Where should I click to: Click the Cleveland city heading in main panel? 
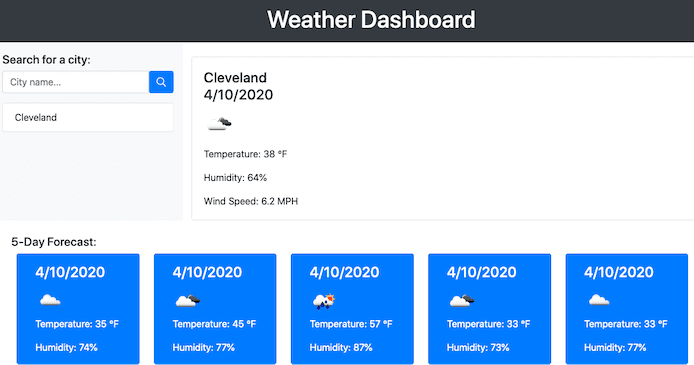point(235,77)
